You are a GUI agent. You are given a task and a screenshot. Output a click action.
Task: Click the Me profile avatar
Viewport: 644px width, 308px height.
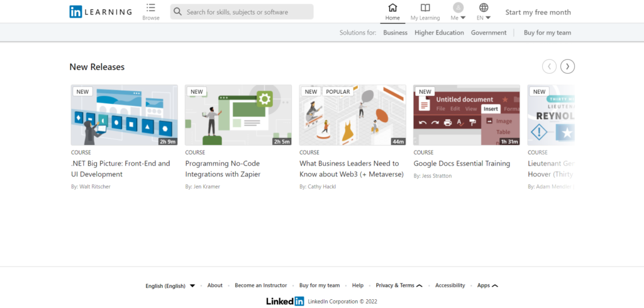(x=458, y=8)
